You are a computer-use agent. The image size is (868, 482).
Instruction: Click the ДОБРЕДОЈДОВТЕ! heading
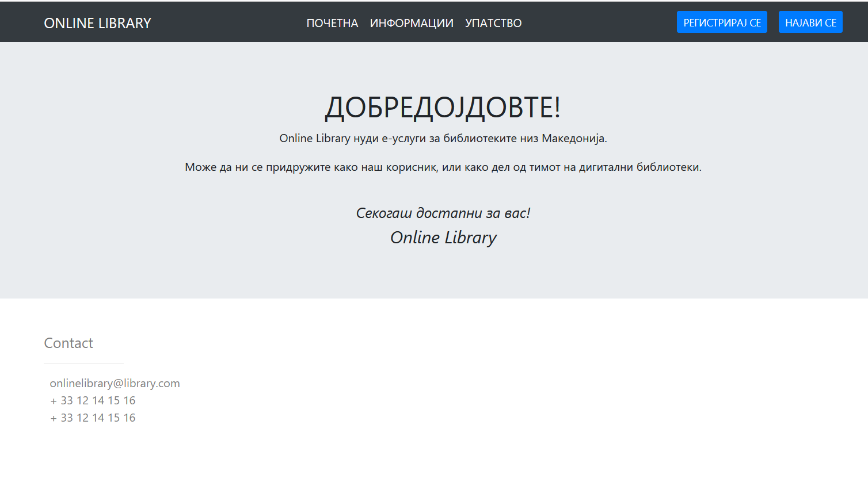point(443,108)
